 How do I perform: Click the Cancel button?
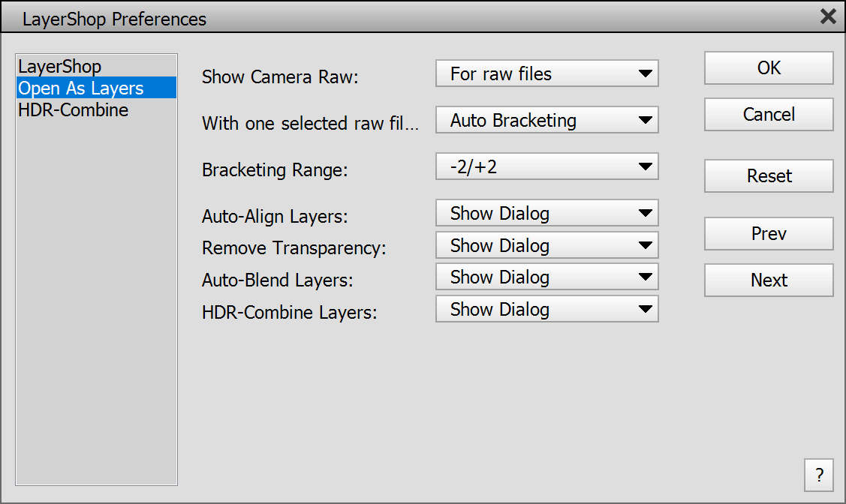[x=769, y=115]
